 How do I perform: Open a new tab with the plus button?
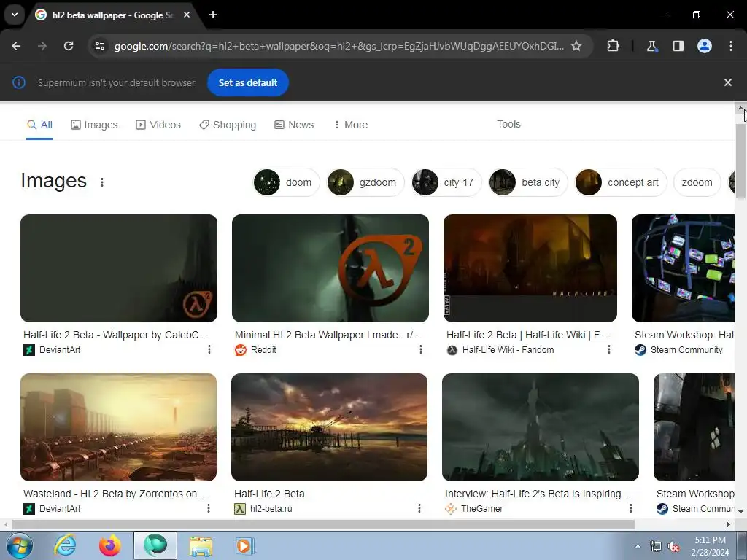tap(213, 15)
